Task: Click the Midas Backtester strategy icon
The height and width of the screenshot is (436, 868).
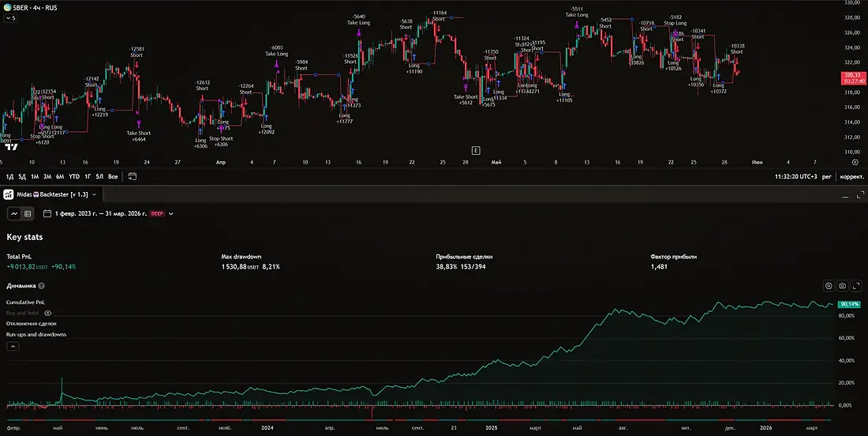Action: 9,194
